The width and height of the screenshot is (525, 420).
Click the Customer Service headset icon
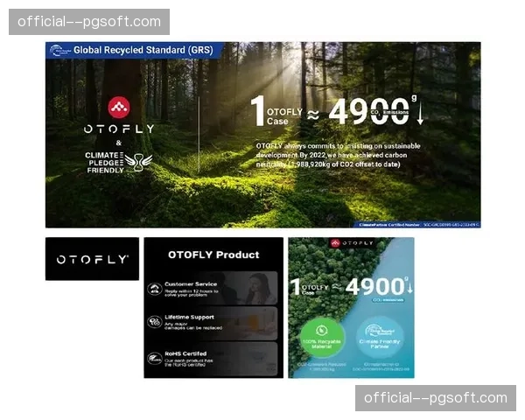point(155,289)
